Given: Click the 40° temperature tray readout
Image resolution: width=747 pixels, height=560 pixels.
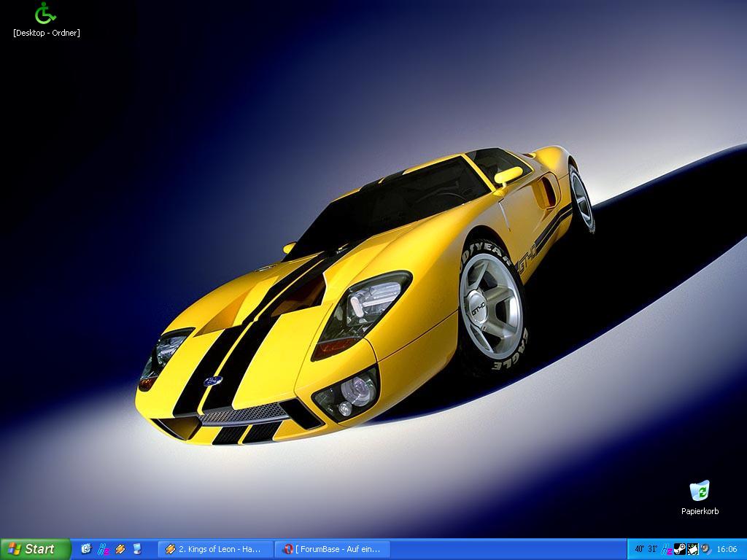Looking at the screenshot, I should pos(639,549).
